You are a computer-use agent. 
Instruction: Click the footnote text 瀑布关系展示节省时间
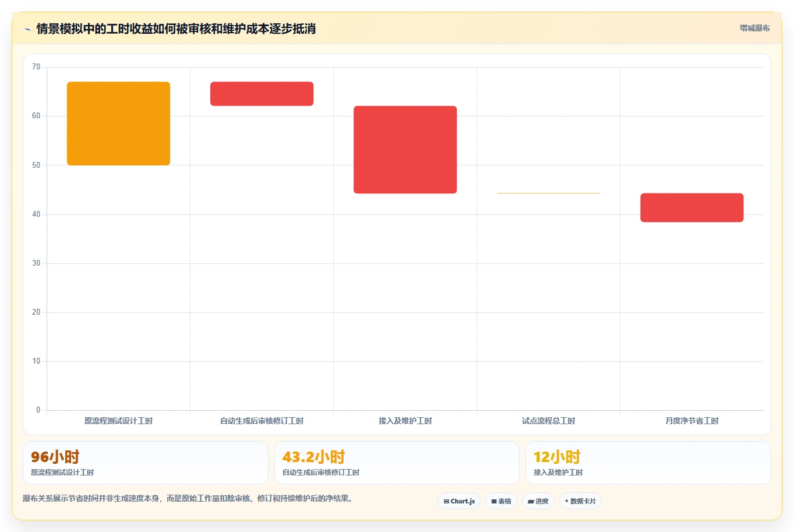click(61, 498)
